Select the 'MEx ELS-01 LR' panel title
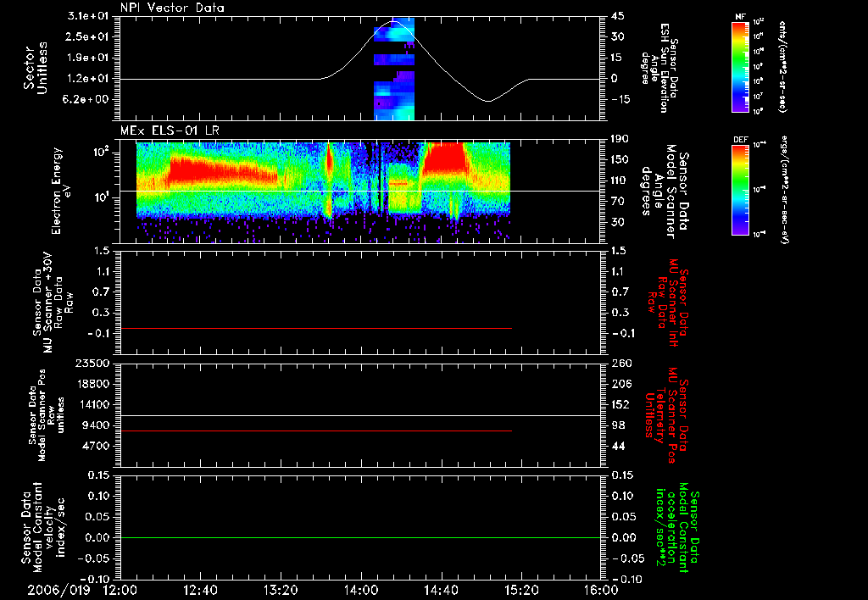 (170, 131)
